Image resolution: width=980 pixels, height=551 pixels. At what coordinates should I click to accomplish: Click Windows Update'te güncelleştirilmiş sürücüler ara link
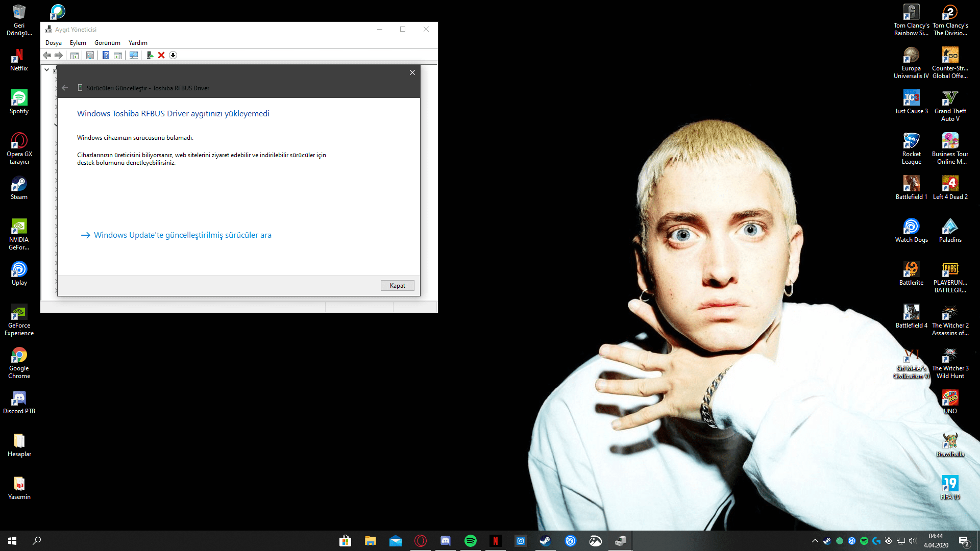pos(182,235)
